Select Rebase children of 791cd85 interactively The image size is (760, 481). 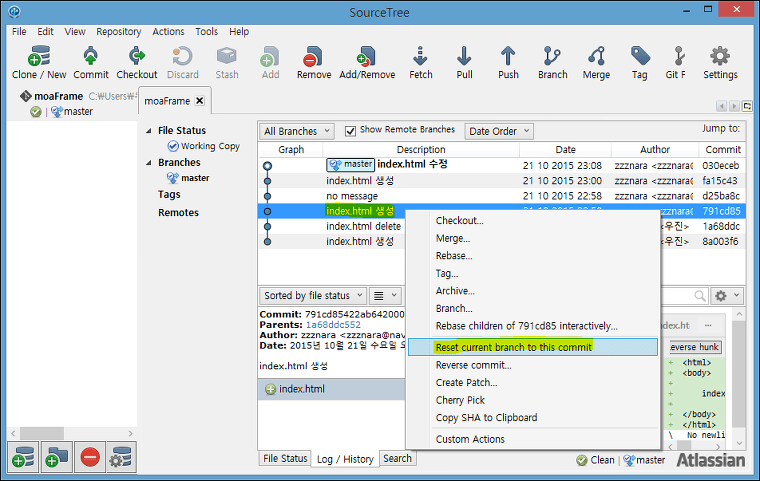pyautogui.click(x=533, y=326)
